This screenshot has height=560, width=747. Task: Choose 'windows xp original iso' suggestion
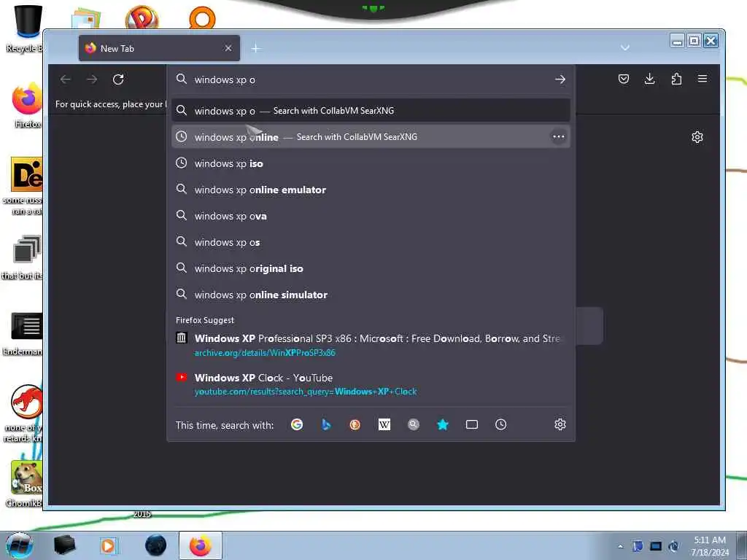point(371,268)
